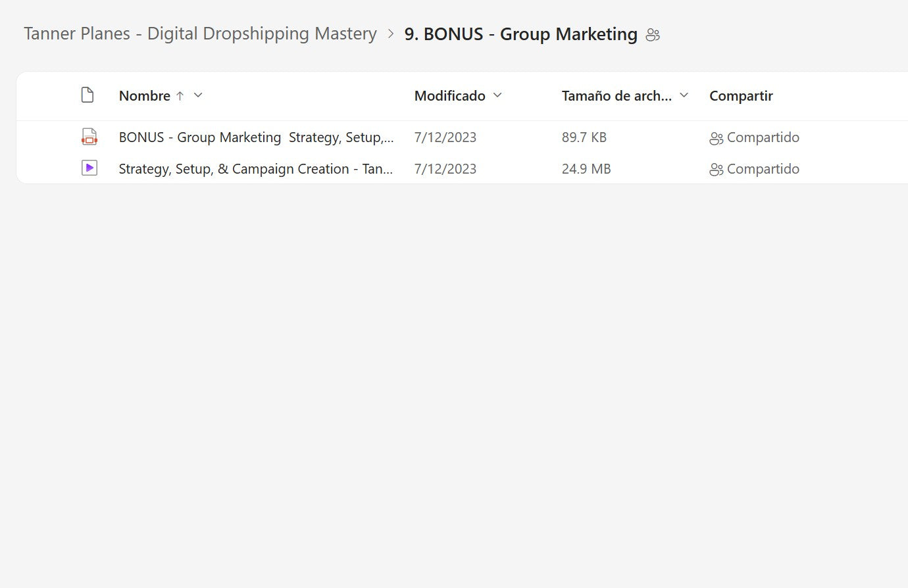Click the Compartido text of the video file

[763, 169]
